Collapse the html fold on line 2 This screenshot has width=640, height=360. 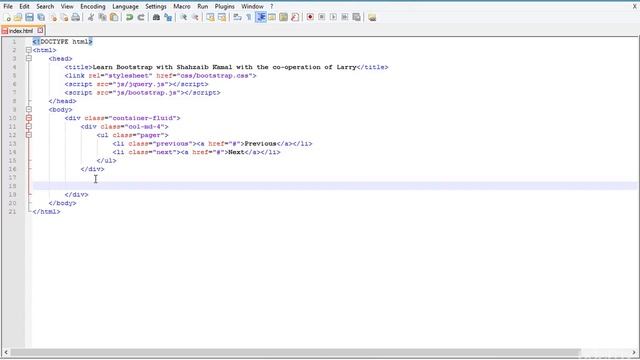pos(29,50)
